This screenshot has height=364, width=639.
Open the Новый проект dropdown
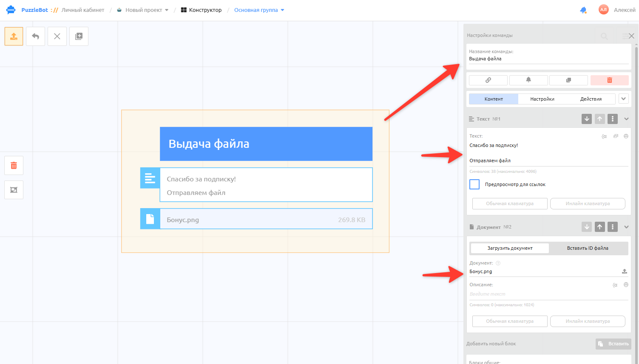143,10
